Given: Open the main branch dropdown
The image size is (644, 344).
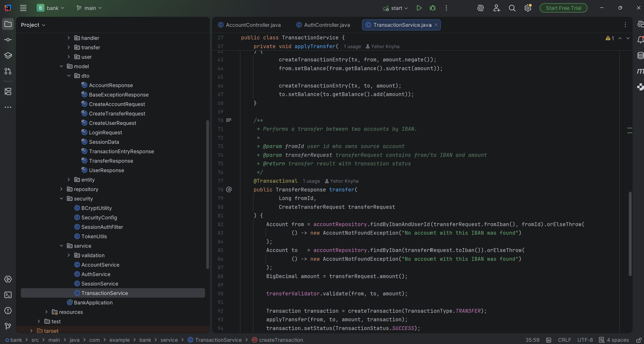Looking at the screenshot, I should 89,8.
